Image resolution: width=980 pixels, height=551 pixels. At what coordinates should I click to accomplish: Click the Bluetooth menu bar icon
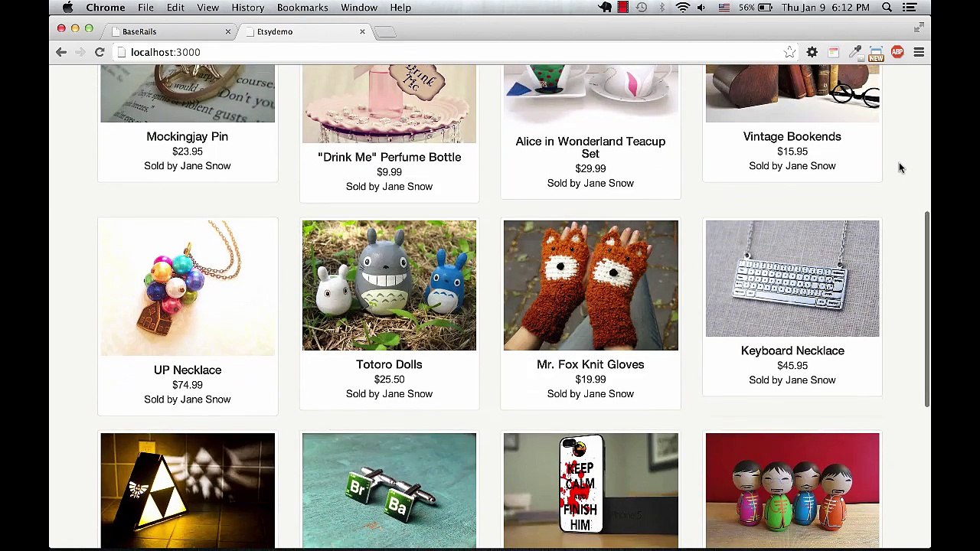click(662, 8)
